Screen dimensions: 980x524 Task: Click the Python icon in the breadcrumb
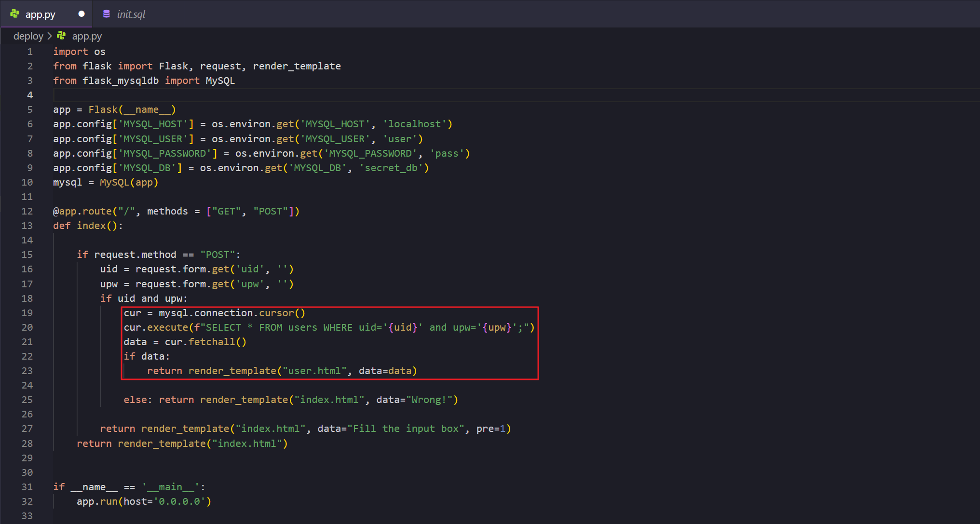(x=61, y=36)
